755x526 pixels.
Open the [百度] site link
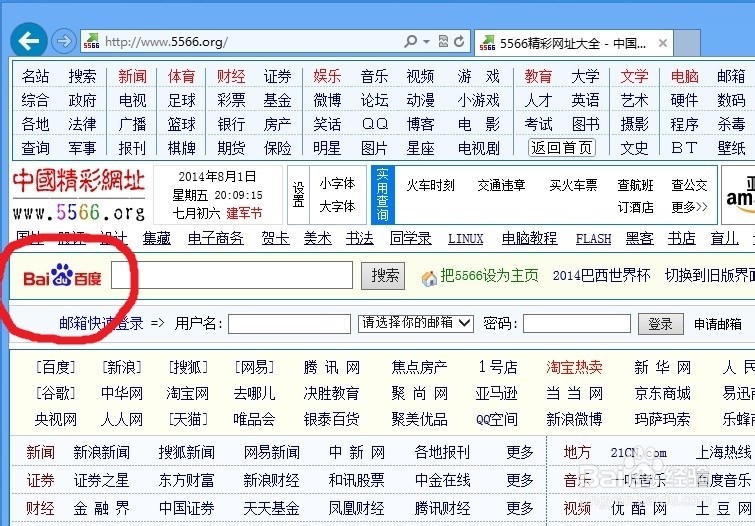point(55,368)
